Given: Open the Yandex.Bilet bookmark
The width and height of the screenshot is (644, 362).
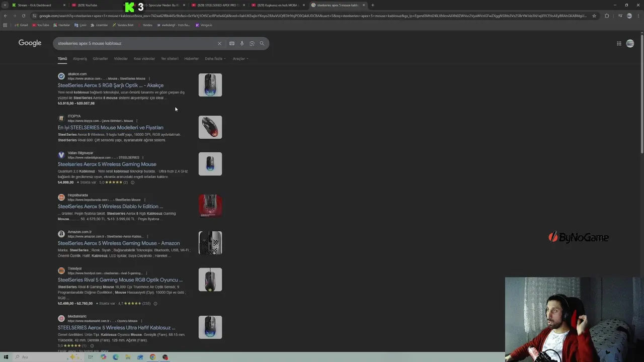Looking at the screenshot, I should (123, 25).
